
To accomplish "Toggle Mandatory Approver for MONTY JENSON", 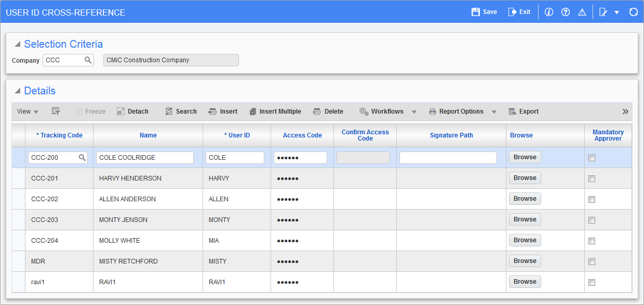I will click(x=592, y=220).
